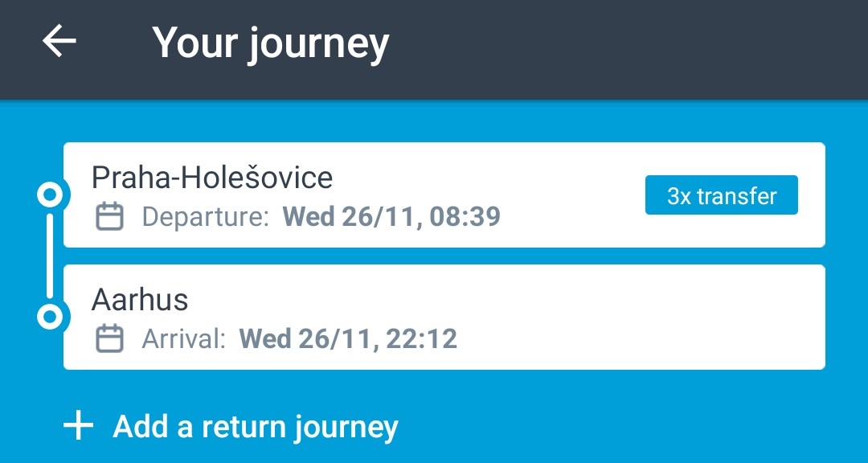This screenshot has width=868, height=463.
Task: Select "Add a return journey" link
Action: pos(256,426)
